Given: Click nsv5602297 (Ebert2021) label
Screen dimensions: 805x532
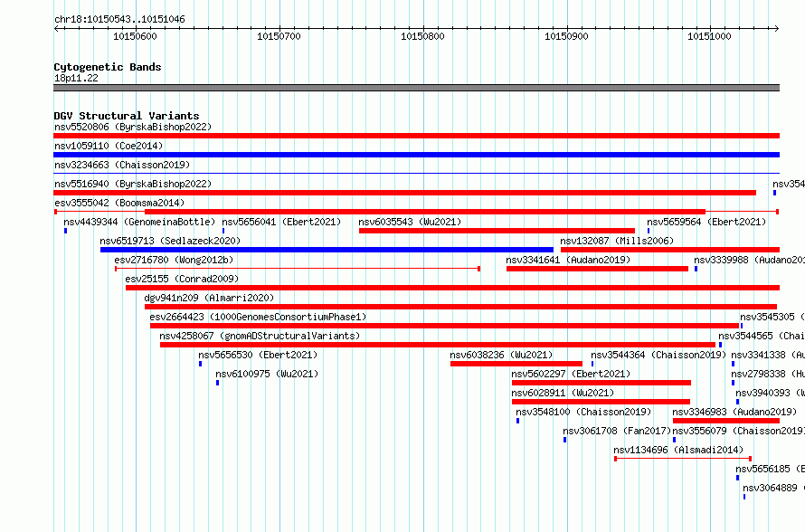Looking at the screenshot, I should (571, 374).
